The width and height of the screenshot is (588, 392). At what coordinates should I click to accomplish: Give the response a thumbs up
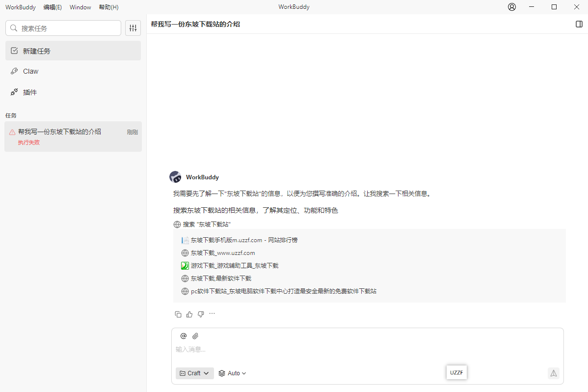pyautogui.click(x=189, y=314)
